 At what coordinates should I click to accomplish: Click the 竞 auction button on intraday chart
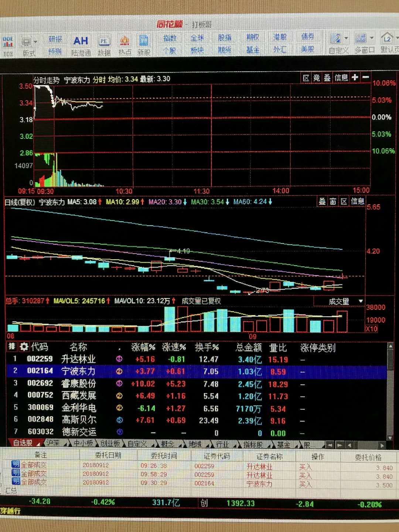316,78
